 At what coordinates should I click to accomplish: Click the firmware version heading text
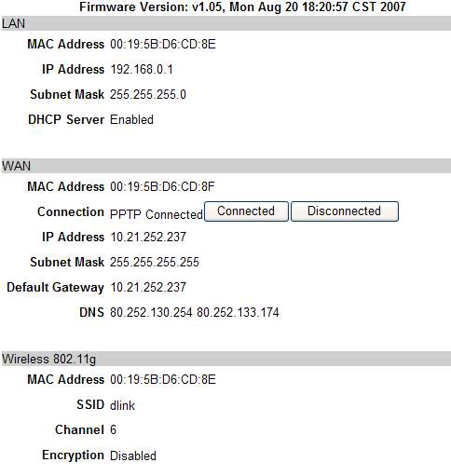(242, 7)
